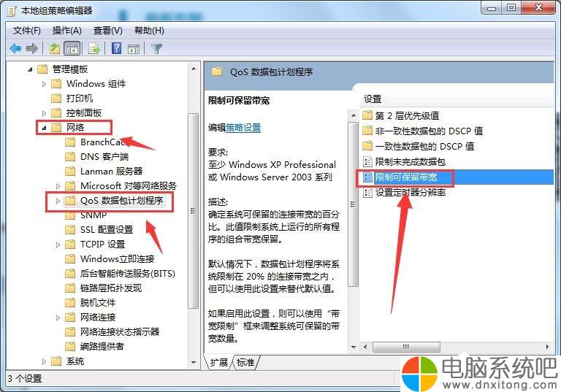Switch to the 标准 tab
The height and width of the screenshot is (392, 561).
click(245, 363)
